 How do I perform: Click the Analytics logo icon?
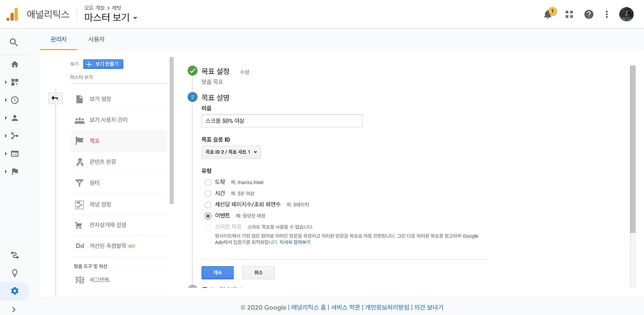click(x=12, y=15)
